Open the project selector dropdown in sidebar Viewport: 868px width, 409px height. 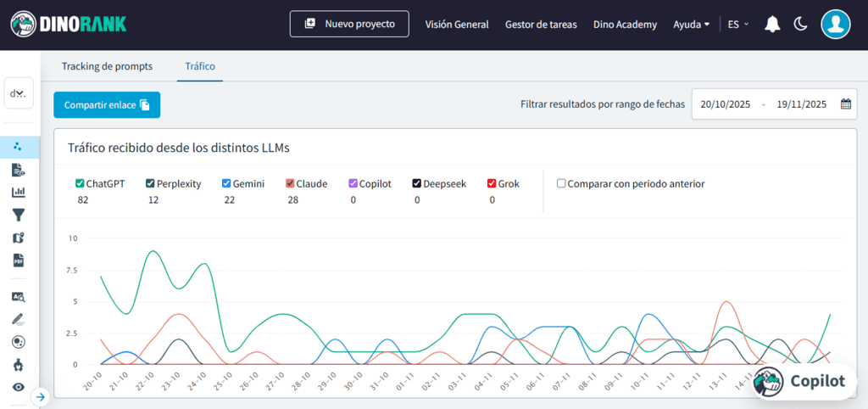[19, 93]
